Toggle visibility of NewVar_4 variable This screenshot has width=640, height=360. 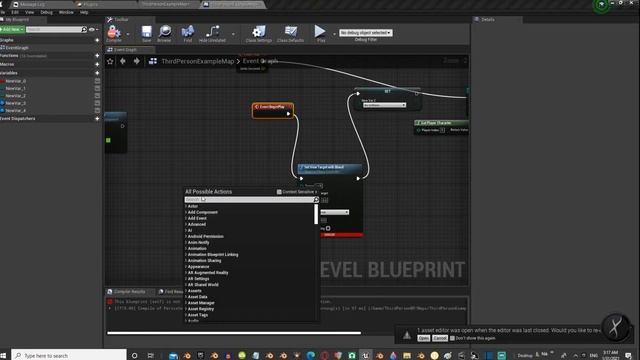tap(97, 110)
